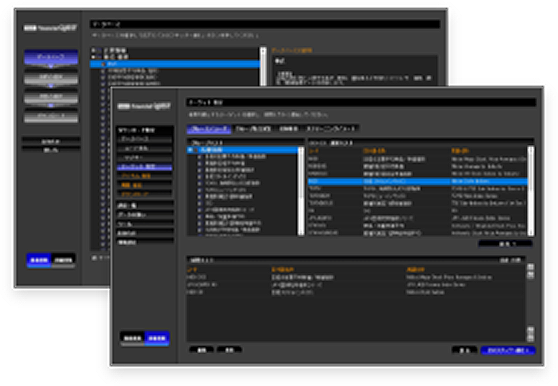Click the topmost reorder icon beside the lower list

tap(530, 267)
